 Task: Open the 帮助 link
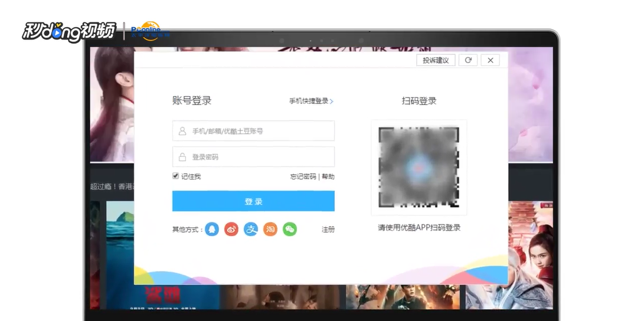[328, 176]
